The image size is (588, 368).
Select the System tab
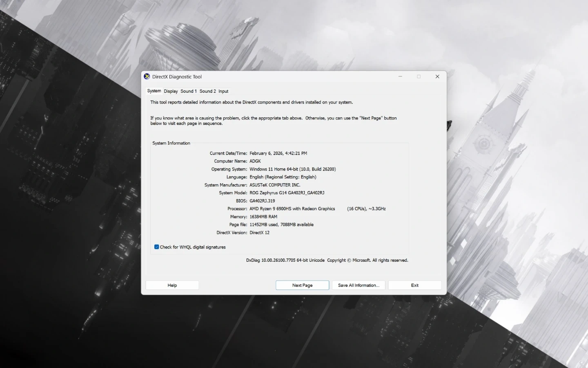point(154,91)
